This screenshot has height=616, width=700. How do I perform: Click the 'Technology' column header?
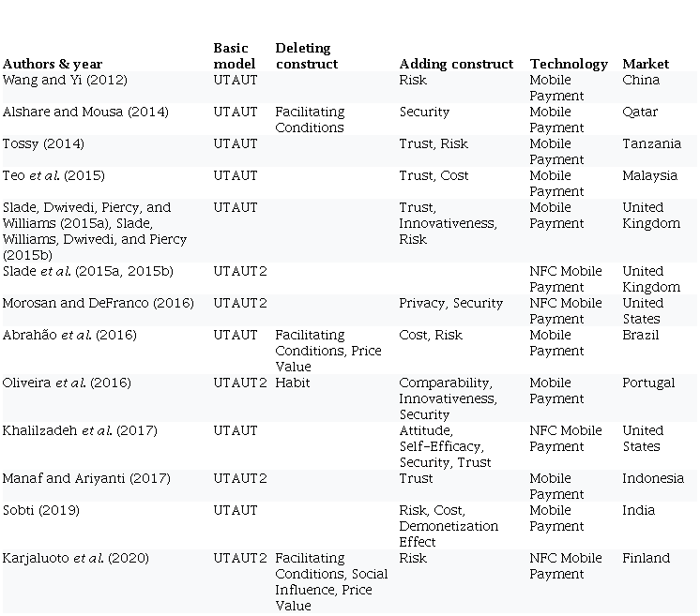pos(569,64)
